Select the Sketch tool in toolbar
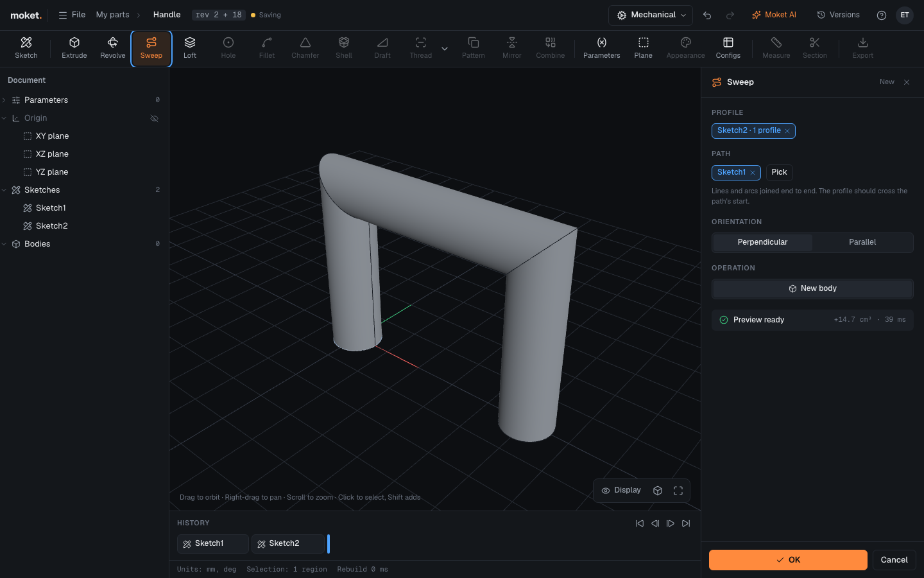 [x=26, y=48]
